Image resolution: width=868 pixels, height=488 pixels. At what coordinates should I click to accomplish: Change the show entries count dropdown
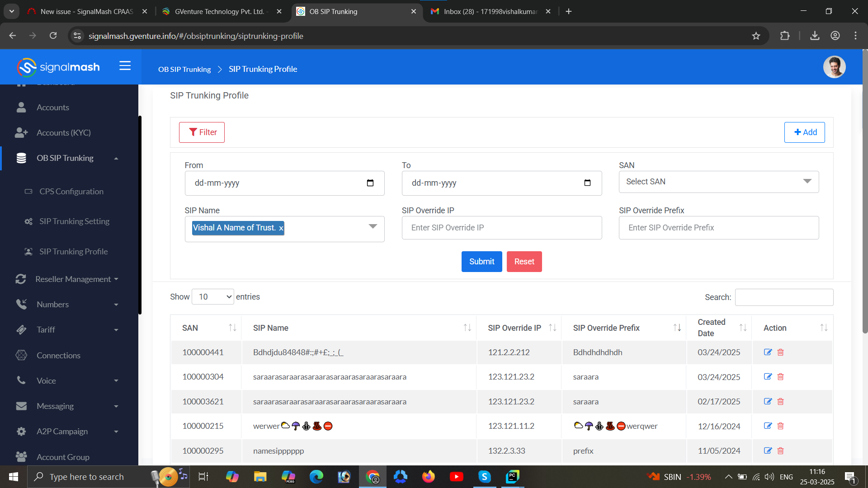coord(213,297)
